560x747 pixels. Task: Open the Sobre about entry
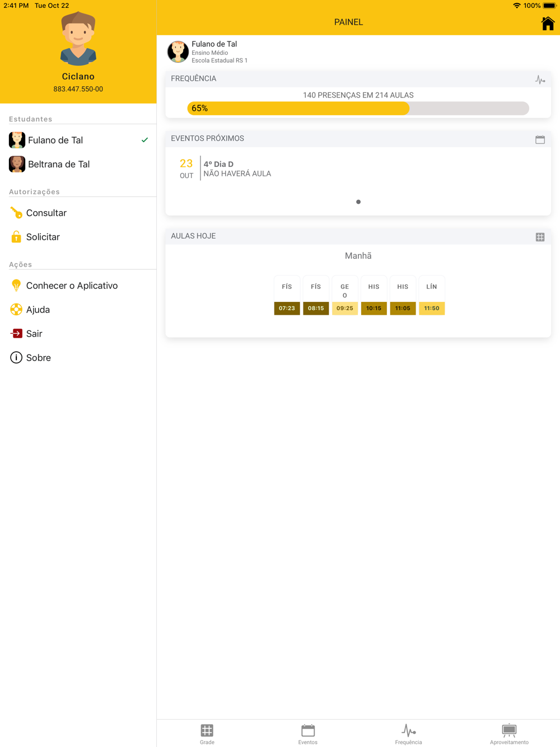coord(78,358)
